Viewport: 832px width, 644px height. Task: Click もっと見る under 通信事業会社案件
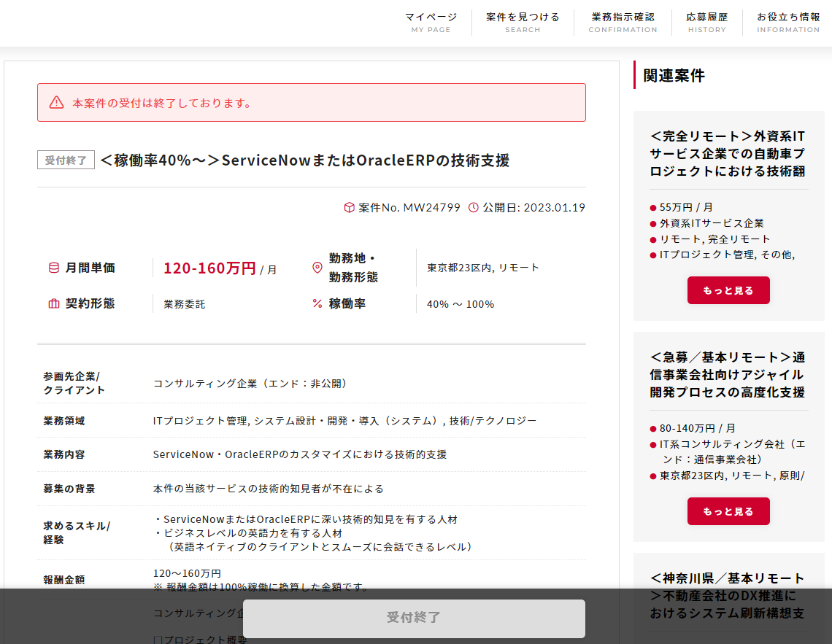728,511
